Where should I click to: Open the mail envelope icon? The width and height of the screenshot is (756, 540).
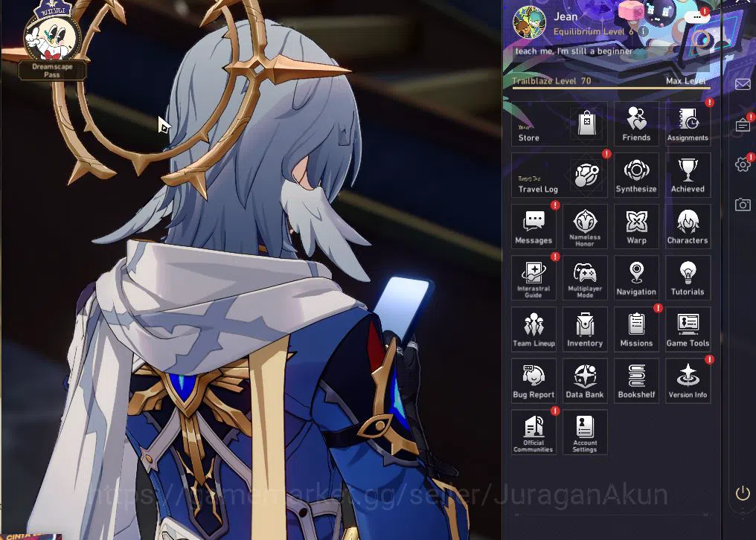coord(743,84)
